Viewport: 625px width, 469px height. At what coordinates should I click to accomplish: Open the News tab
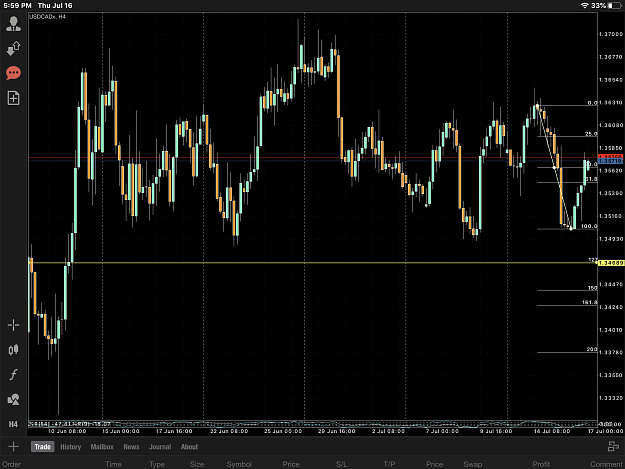point(131,447)
